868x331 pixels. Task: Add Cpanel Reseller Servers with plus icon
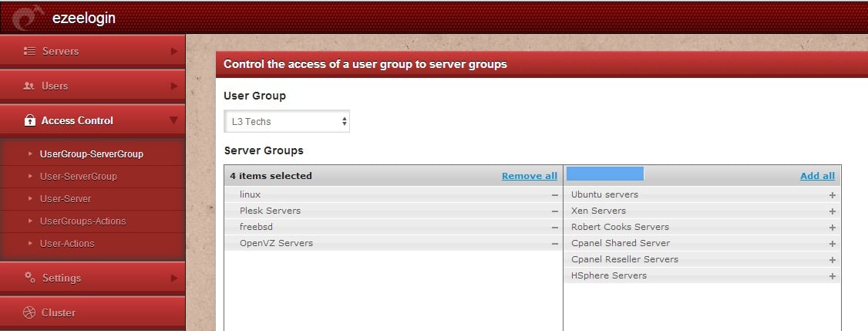click(832, 259)
